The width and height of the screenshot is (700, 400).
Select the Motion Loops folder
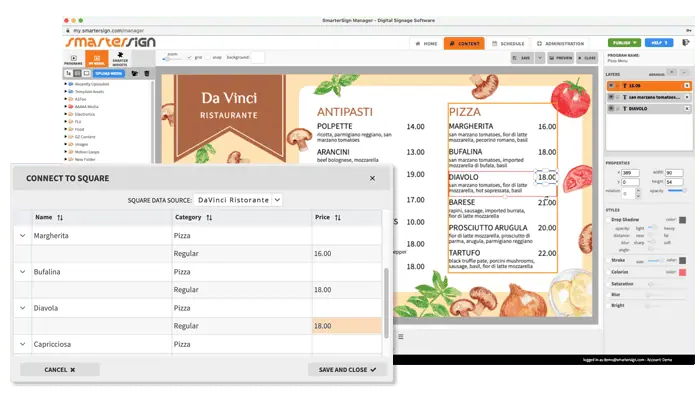click(87, 152)
